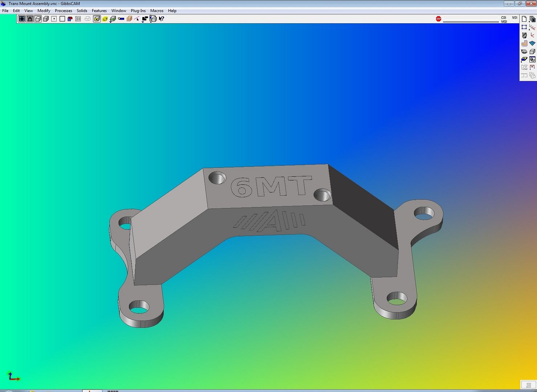
Task: Click the end mill tool icon
Action: [524, 35]
